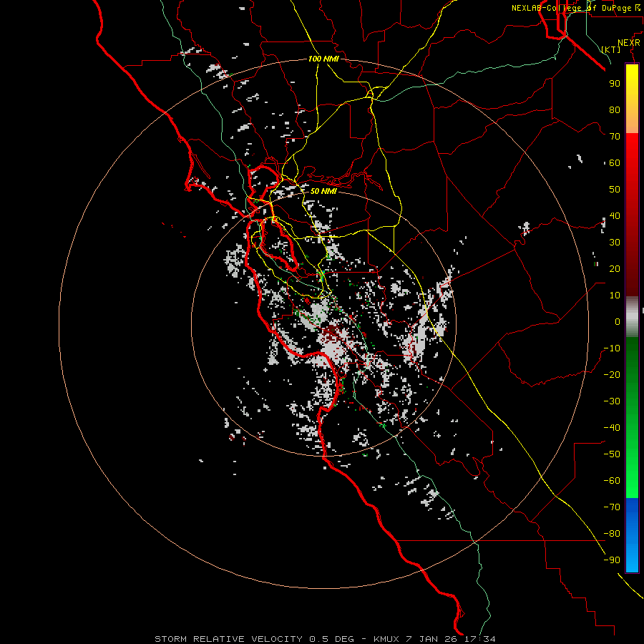Click the "-10" value on the color scale
Image resolution: width=644 pixels, height=644 pixels.
point(612,348)
